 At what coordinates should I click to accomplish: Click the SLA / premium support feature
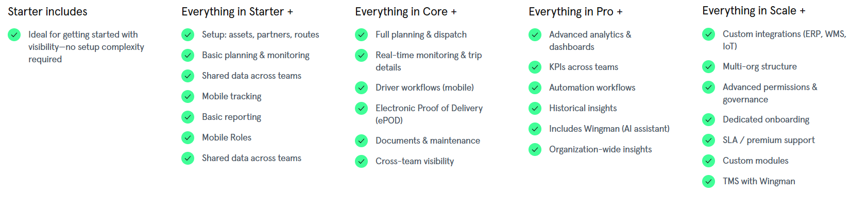[x=769, y=140]
